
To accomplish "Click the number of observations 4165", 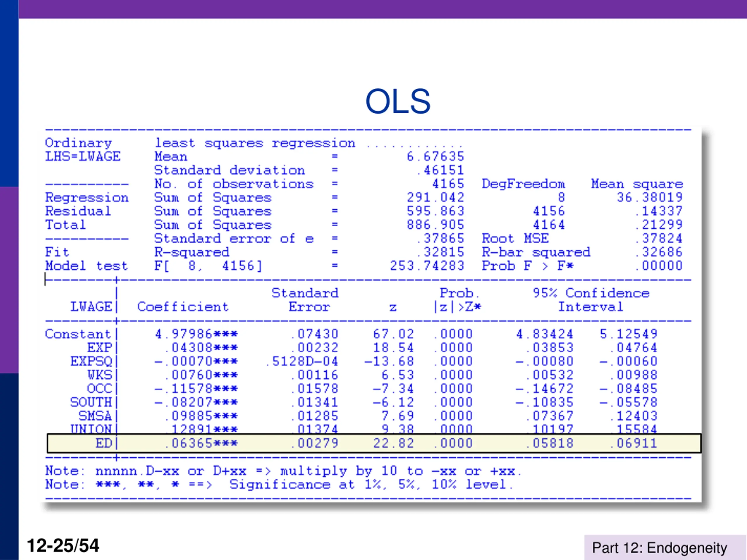I will click(x=448, y=184).
